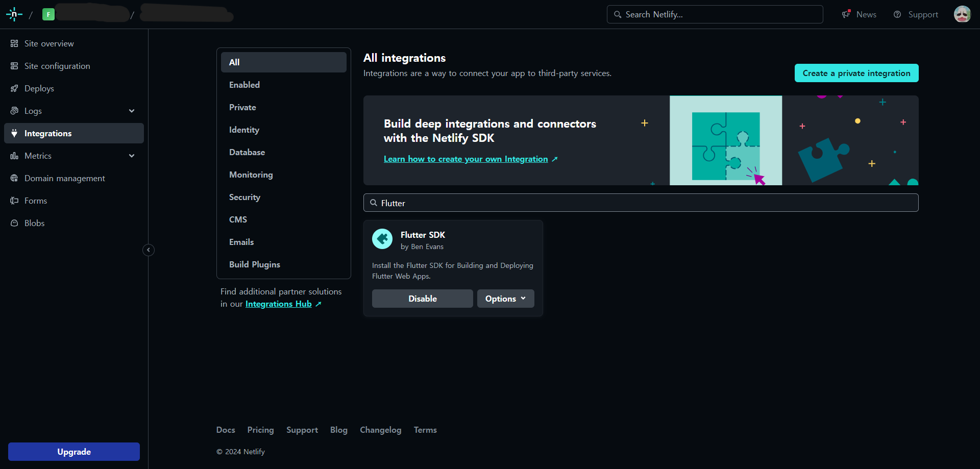
Task: Go to Deploys page
Action: tap(74, 88)
